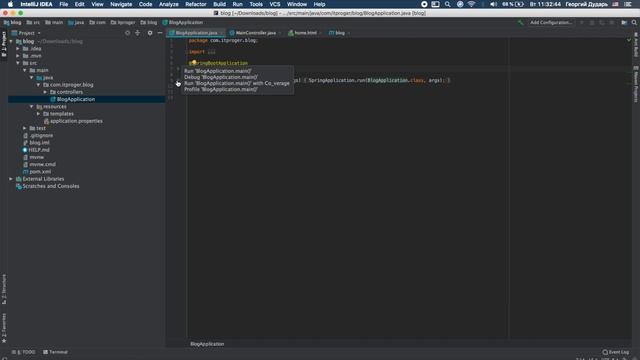Screen dimensions: 640x360
Task: Open the Terminal tool window
Action: pos(56,352)
